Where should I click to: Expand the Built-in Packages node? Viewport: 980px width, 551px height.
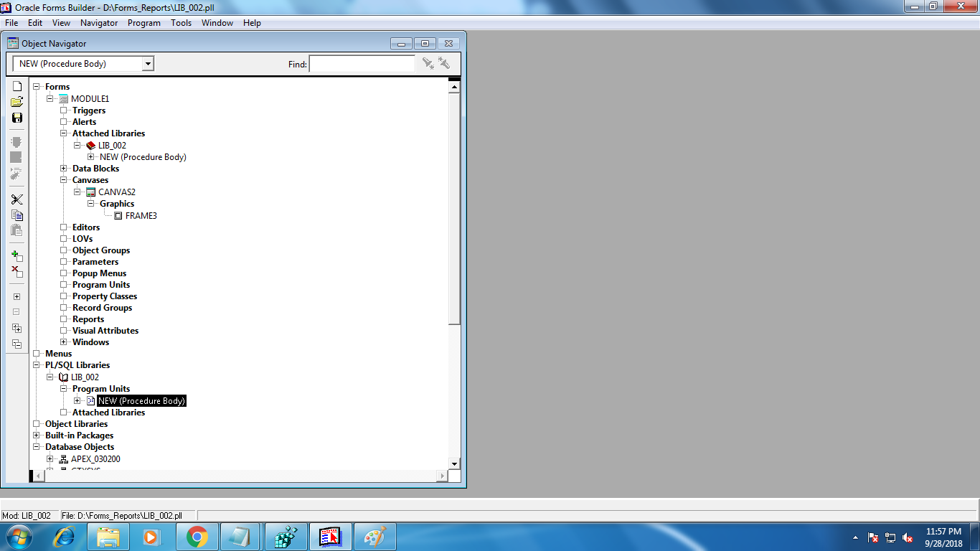[37, 435]
